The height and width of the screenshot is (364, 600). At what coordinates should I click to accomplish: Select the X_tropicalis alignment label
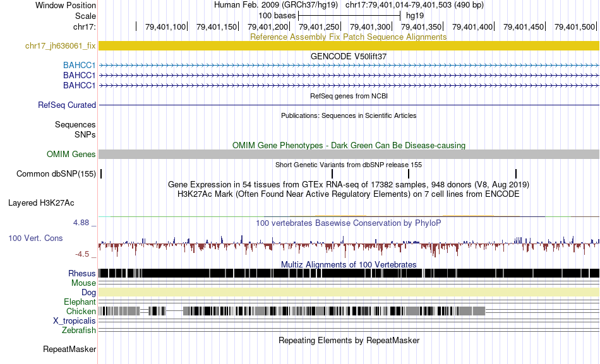coord(75,321)
